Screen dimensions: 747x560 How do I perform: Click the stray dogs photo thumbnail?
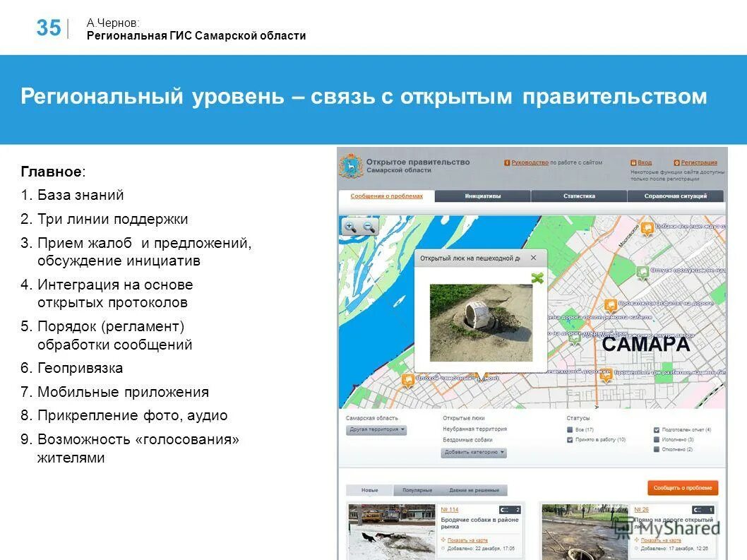tap(392, 530)
